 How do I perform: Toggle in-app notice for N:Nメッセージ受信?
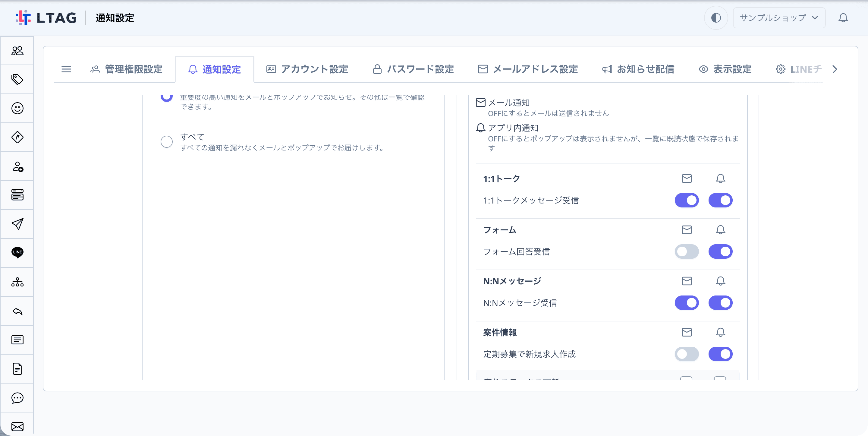720,303
